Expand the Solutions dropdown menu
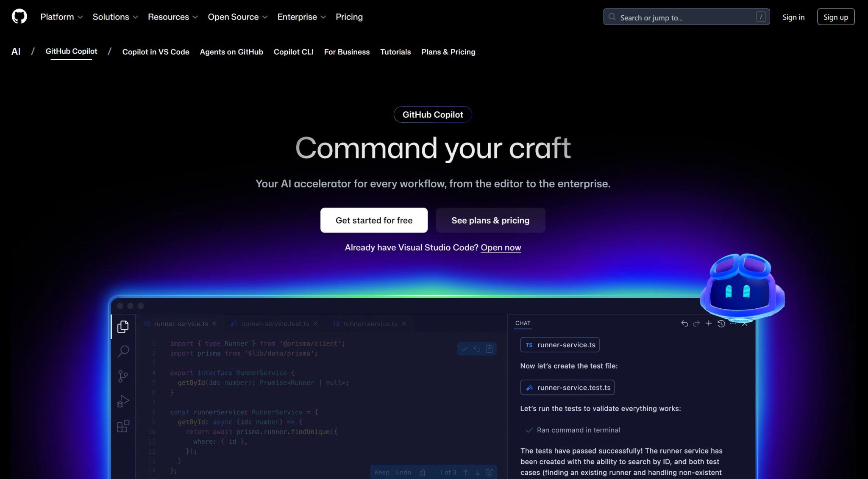The image size is (868, 479). pyautogui.click(x=115, y=17)
